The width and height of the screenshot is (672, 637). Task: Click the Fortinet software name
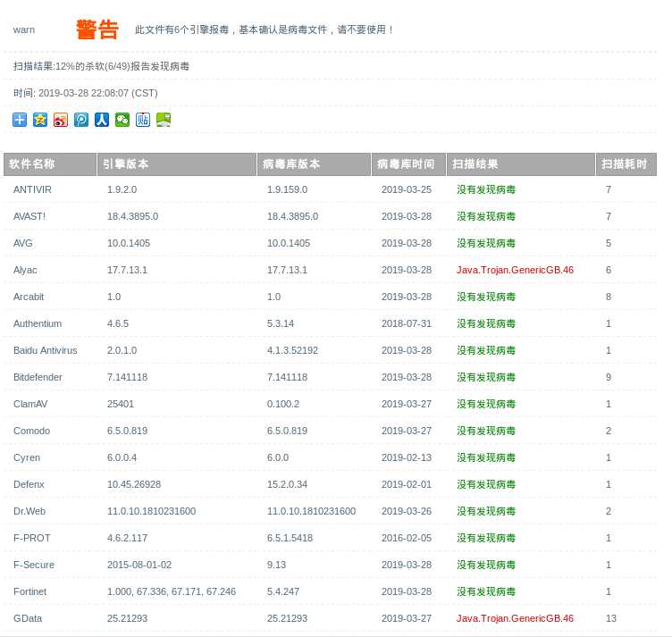tap(30, 591)
